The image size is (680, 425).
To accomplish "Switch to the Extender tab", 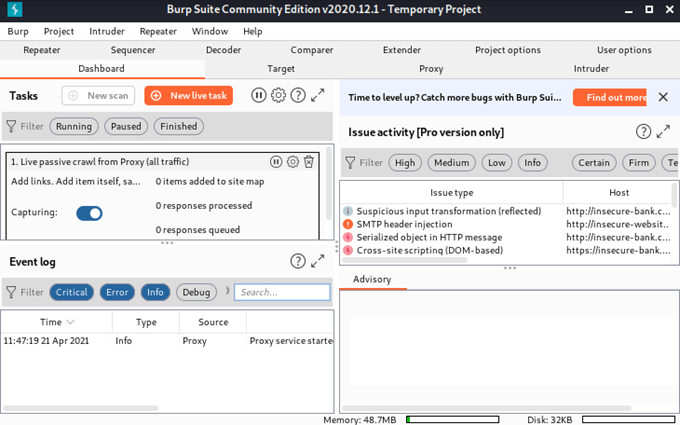I will pos(402,50).
